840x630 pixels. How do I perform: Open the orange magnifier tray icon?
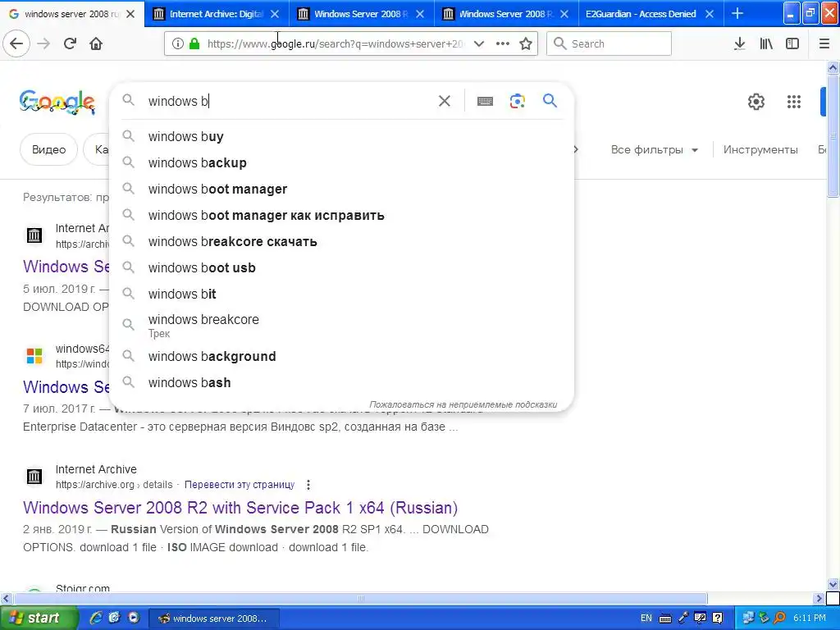point(779,618)
